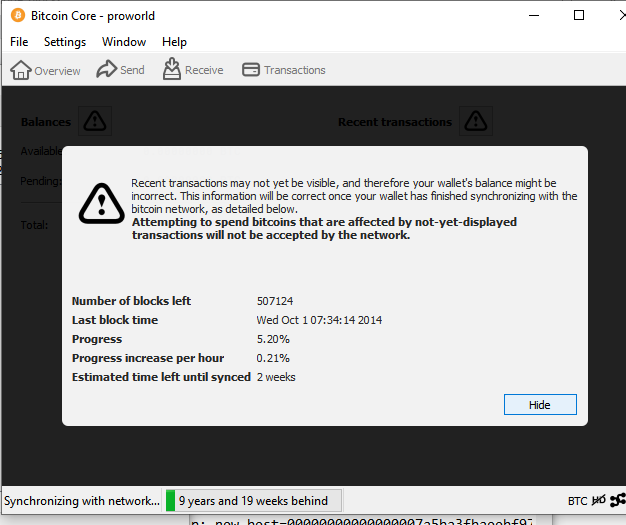Image resolution: width=626 pixels, height=525 pixels.
Task: Minimize the Bitcoin Core window
Action: click(x=534, y=16)
